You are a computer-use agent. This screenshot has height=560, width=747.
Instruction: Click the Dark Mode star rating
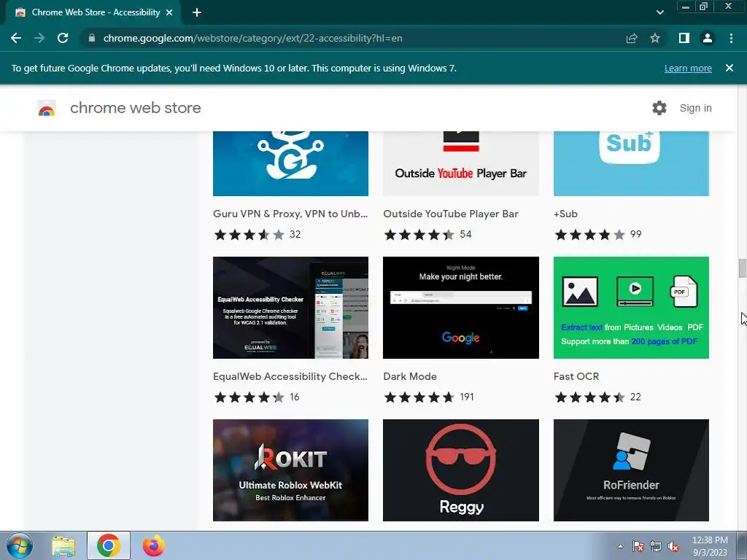419,397
